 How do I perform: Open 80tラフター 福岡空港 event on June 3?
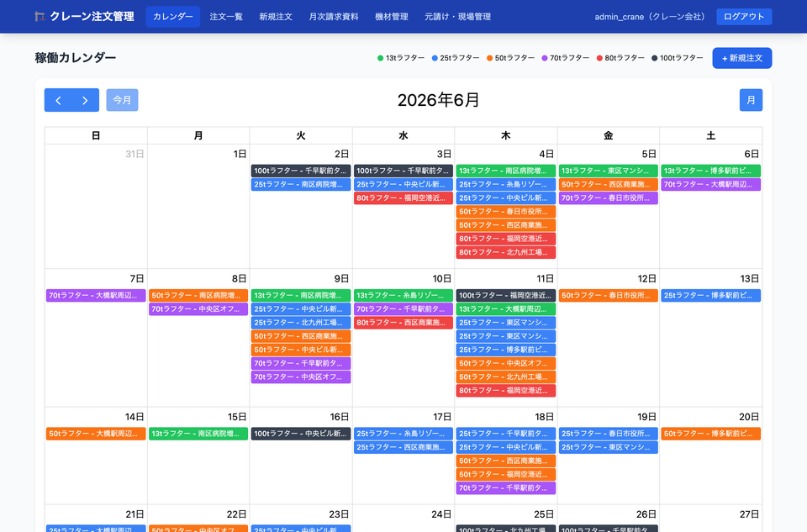pos(403,198)
